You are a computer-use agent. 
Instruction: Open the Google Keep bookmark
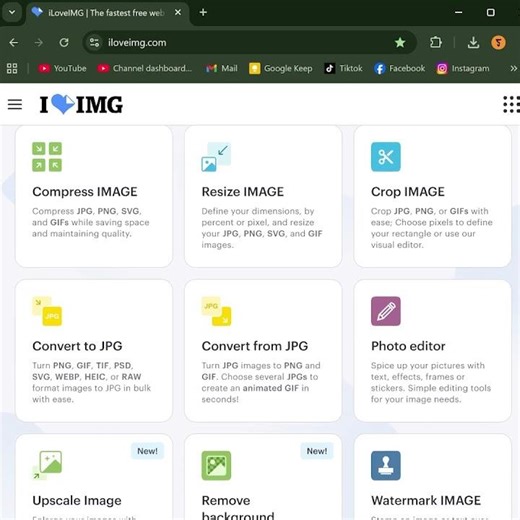pos(281,68)
